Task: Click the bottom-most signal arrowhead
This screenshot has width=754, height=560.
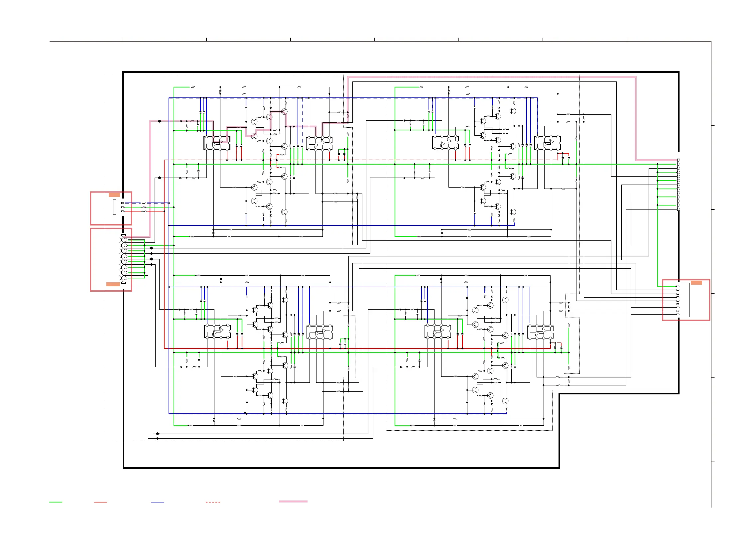Action: coord(158,438)
